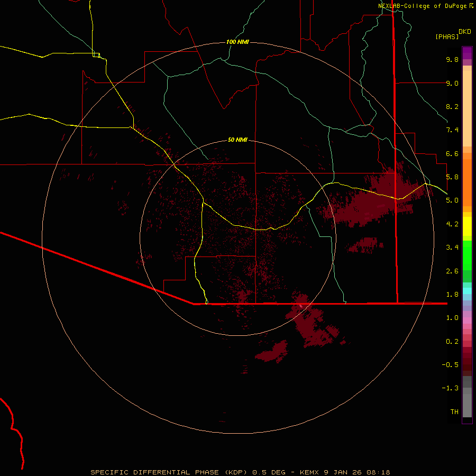Screen dimensions: 476x476
Task: Click the 5.0 value on color scale
Action: [x=452, y=200]
